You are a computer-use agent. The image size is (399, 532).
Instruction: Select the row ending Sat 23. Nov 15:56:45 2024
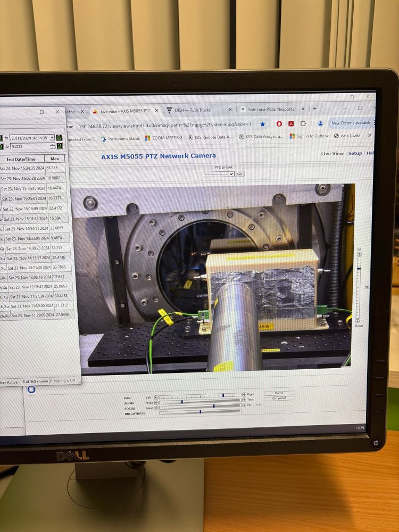click(x=34, y=188)
